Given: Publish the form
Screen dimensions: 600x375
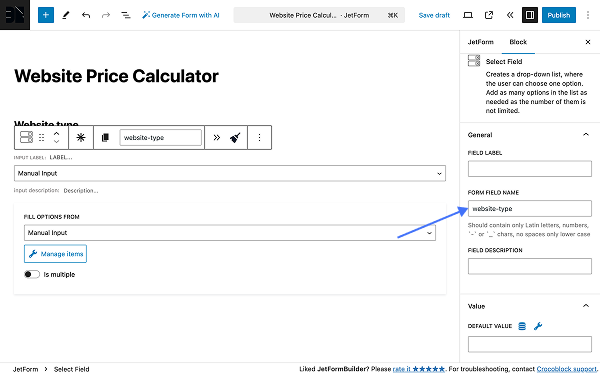Looking at the screenshot, I should tap(559, 15).
